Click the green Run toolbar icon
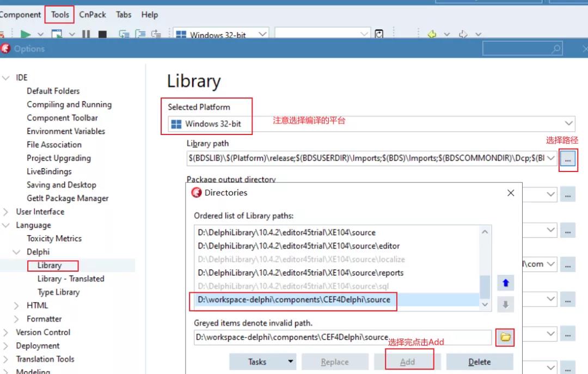588x374 pixels. tap(26, 34)
